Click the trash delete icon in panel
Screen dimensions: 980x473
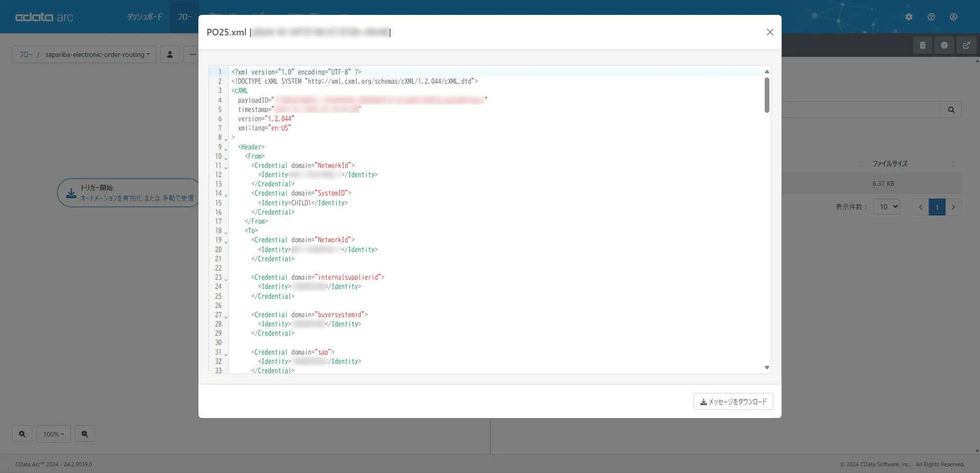[923, 45]
